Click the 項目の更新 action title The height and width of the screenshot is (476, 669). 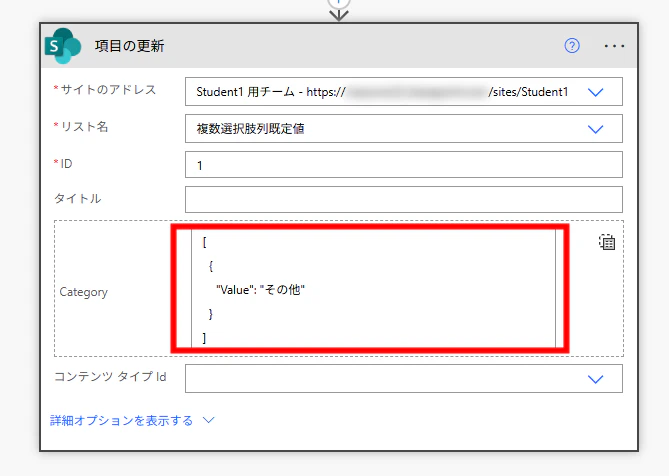[x=129, y=46]
